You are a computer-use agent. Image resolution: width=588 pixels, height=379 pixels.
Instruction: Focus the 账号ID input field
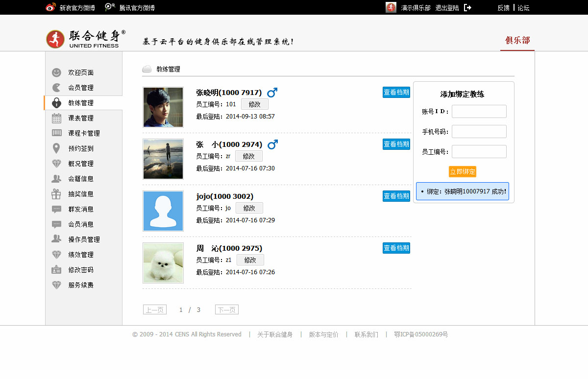click(479, 112)
